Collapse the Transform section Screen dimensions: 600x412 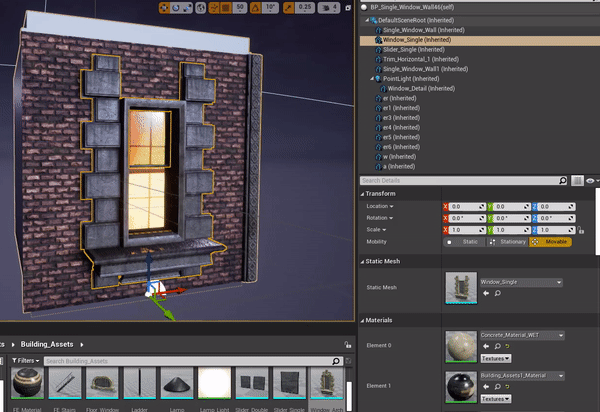pyautogui.click(x=362, y=194)
